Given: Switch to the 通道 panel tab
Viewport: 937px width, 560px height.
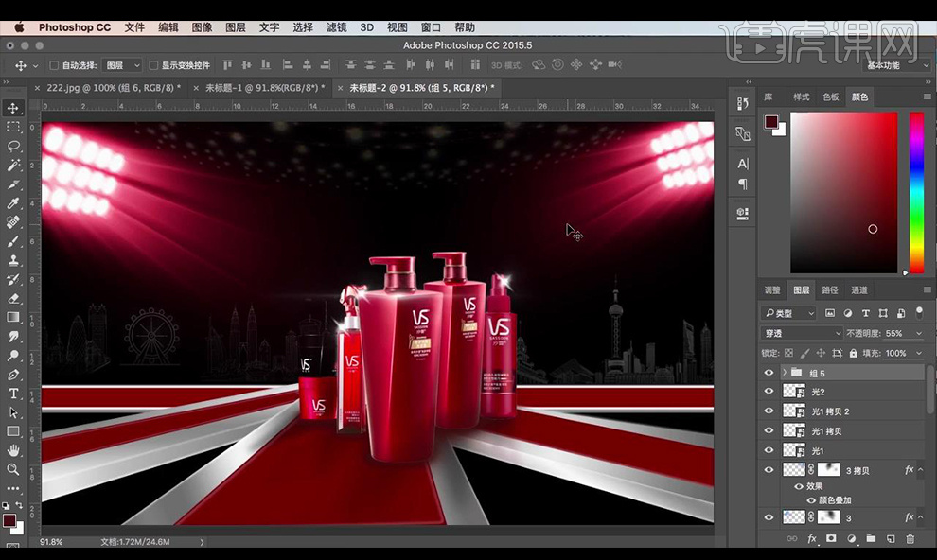Looking at the screenshot, I should click(859, 290).
